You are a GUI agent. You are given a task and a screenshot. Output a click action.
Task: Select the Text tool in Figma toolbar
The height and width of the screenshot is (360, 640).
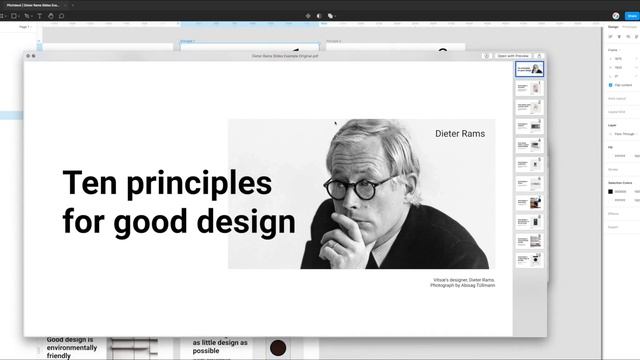click(40, 16)
